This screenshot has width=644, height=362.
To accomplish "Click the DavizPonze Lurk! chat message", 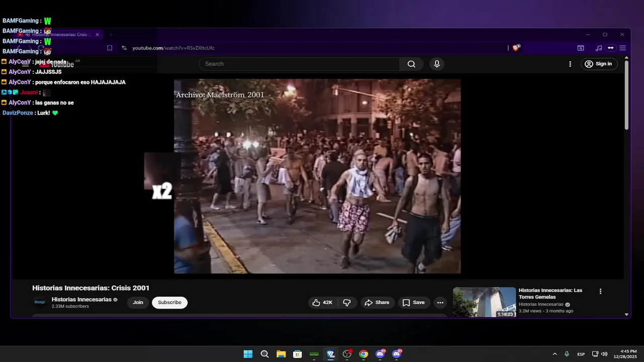I will click(30, 113).
